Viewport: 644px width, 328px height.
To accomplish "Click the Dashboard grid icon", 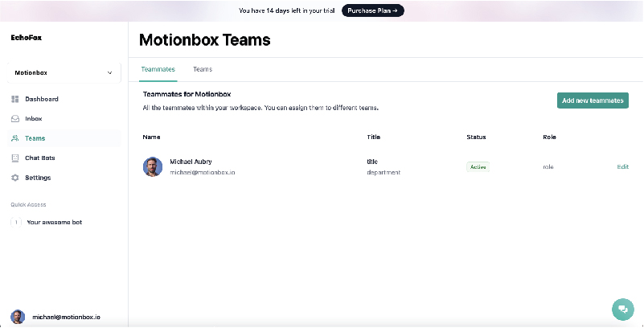I will (x=15, y=99).
